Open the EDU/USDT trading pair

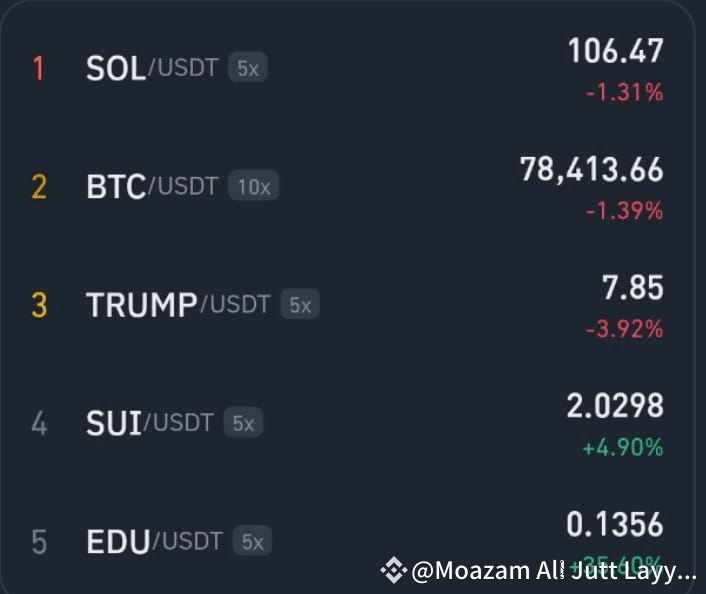348,541
